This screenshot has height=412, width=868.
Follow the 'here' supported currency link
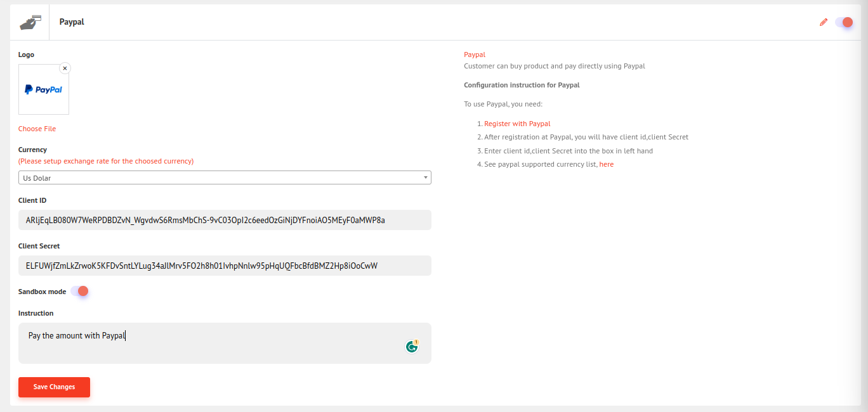607,164
